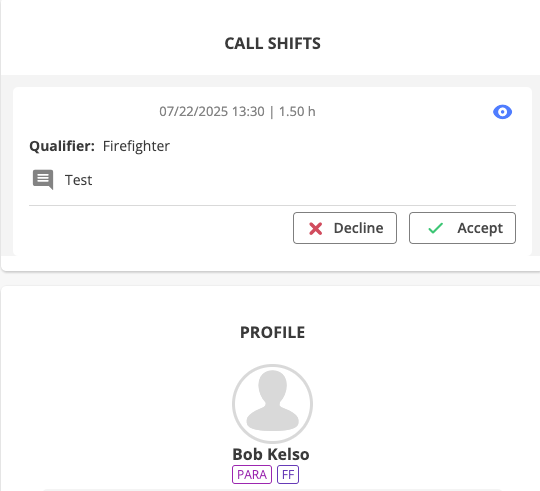This screenshot has height=491, width=540.
Task: Select the PARA qualification badge
Action: point(252,474)
